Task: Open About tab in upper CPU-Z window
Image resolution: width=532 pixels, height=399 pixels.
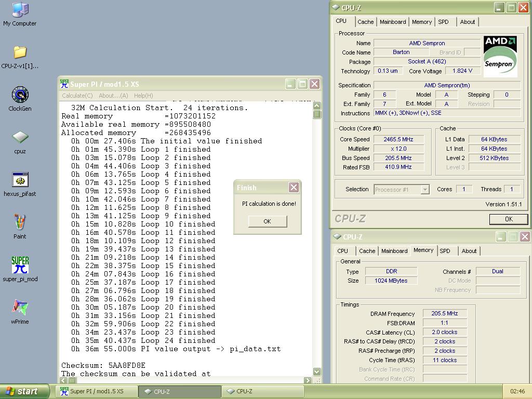Action: point(468,22)
